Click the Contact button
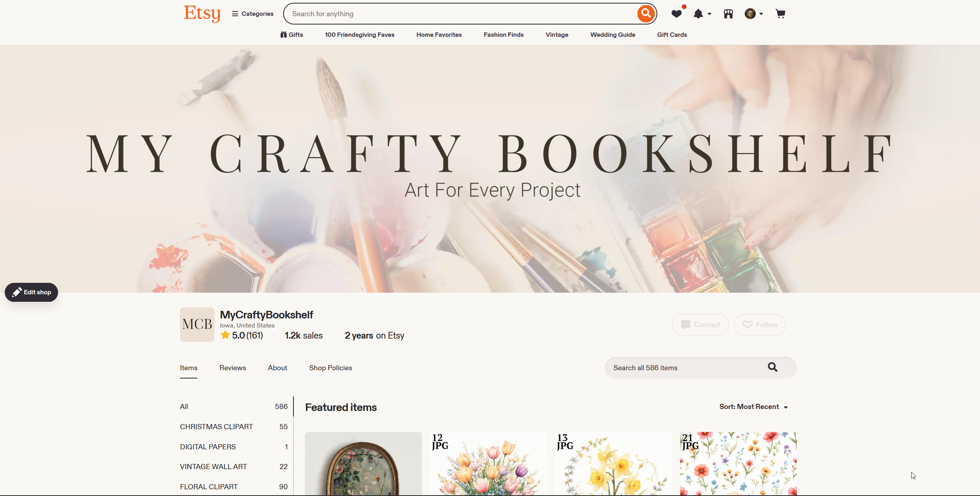The width and height of the screenshot is (980, 496). tap(700, 325)
